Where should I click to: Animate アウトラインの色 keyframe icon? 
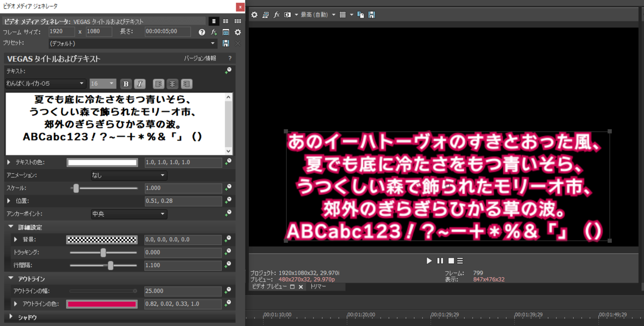pos(228,303)
